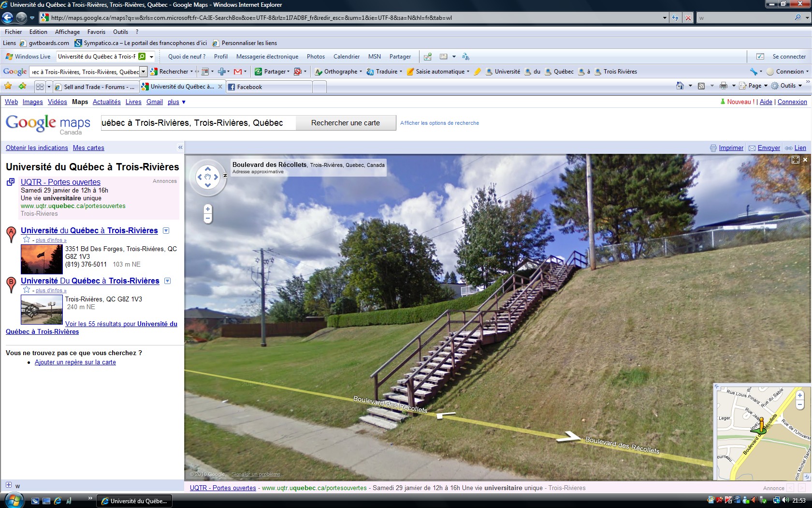Click the Gmail icon in Google toolbar
The height and width of the screenshot is (508, 812).
[238, 72]
